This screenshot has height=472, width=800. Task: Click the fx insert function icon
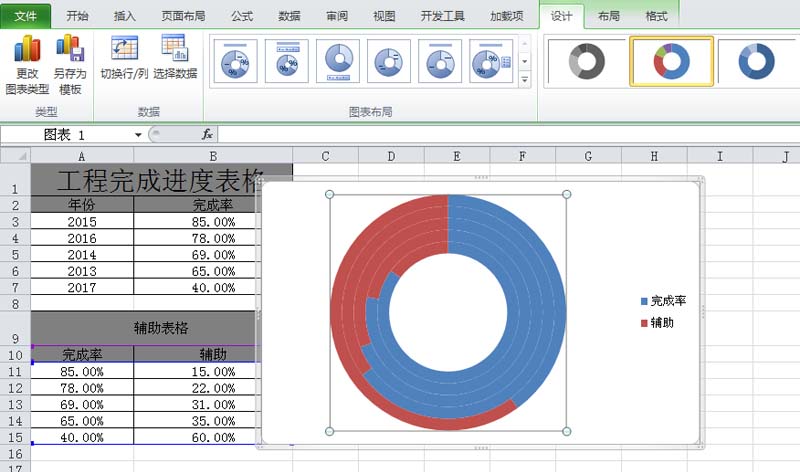click(x=207, y=134)
